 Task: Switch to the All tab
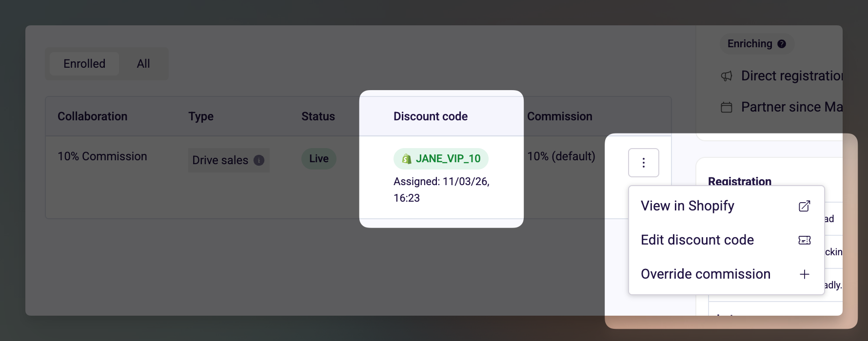[143, 63]
